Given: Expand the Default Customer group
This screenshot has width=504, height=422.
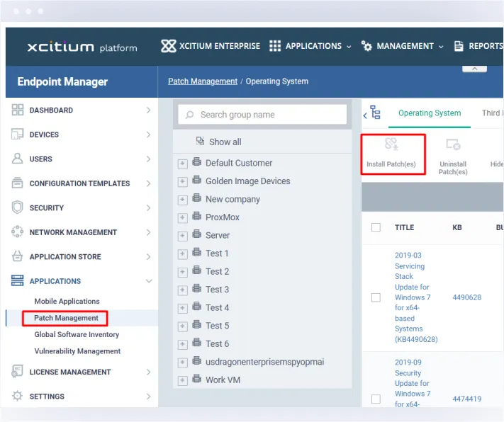Looking at the screenshot, I should (x=182, y=164).
